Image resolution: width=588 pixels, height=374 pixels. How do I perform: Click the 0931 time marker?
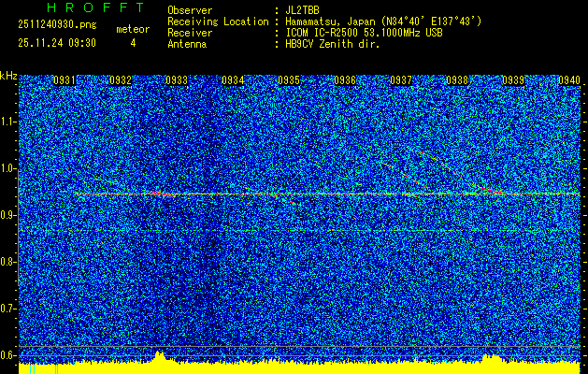[x=65, y=81]
